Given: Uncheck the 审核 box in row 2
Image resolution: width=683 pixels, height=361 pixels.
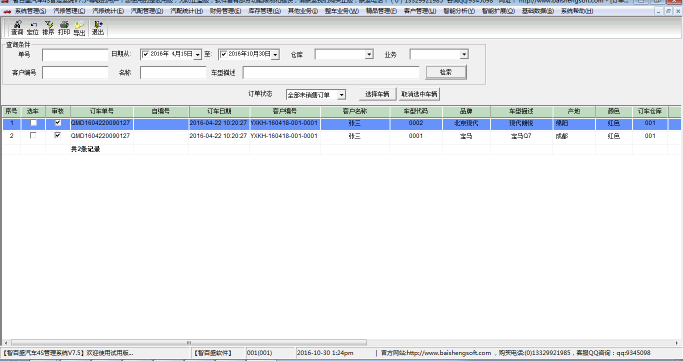Looking at the screenshot, I should [x=57, y=135].
